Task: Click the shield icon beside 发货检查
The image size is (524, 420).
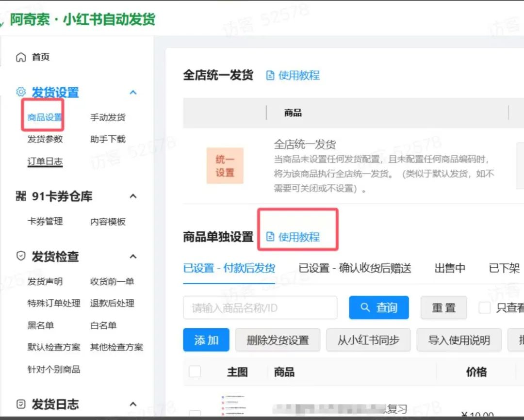Action: pos(21,256)
